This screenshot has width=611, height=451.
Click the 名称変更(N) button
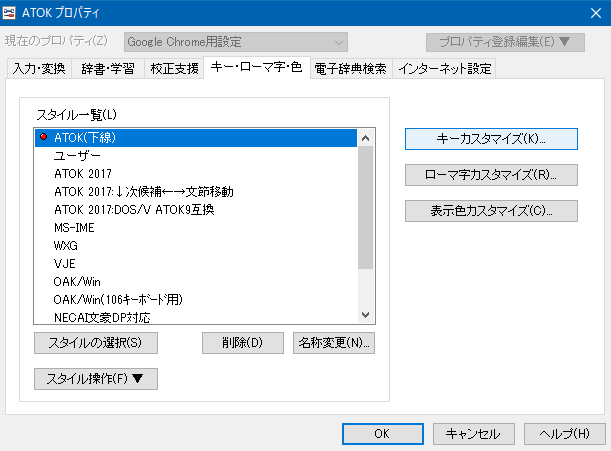tap(334, 343)
